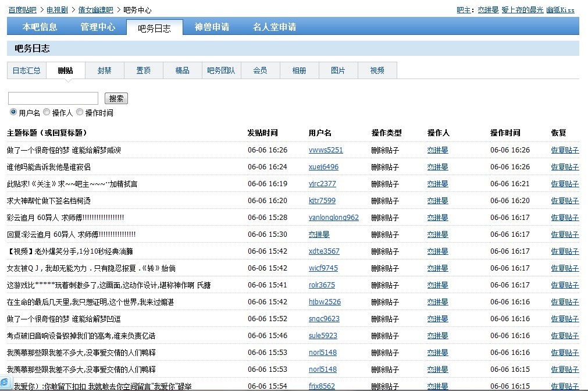Select post title 【视频】老外爆笑分手
588x391 pixels.
click(x=70, y=251)
